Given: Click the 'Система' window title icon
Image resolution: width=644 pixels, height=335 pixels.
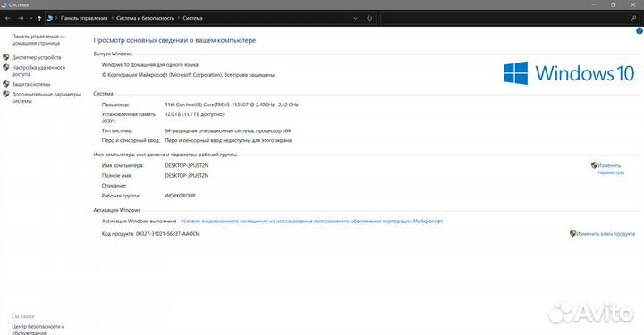Looking at the screenshot, I should click(4, 5).
